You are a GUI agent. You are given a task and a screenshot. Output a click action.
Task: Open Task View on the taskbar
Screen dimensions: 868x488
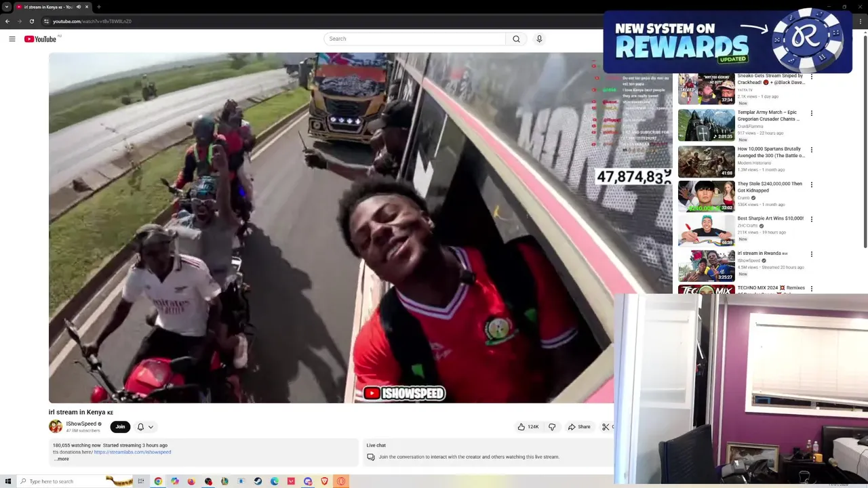pos(141,481)
